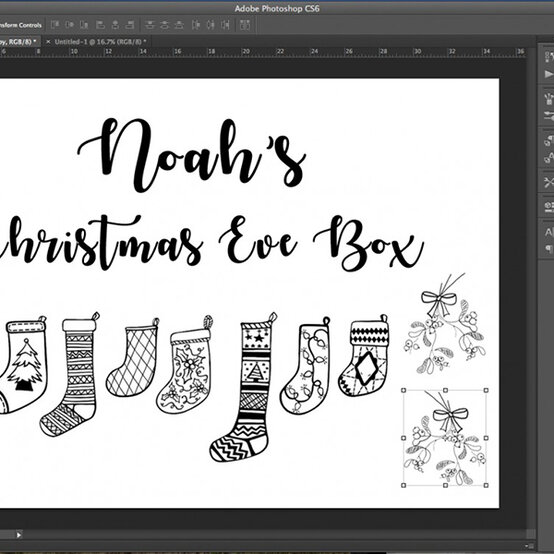Select the "Eve Box" script text on canvas
554x554 pixels.
[321, 244]
